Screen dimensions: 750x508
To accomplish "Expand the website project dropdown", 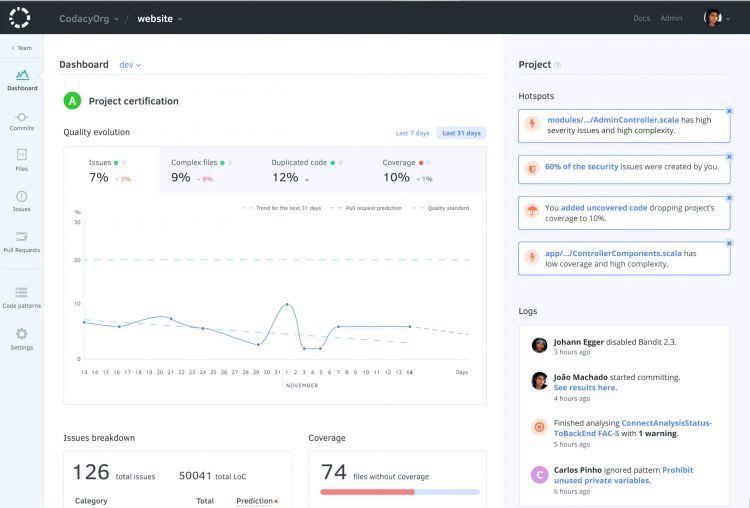I will (159, 18).
